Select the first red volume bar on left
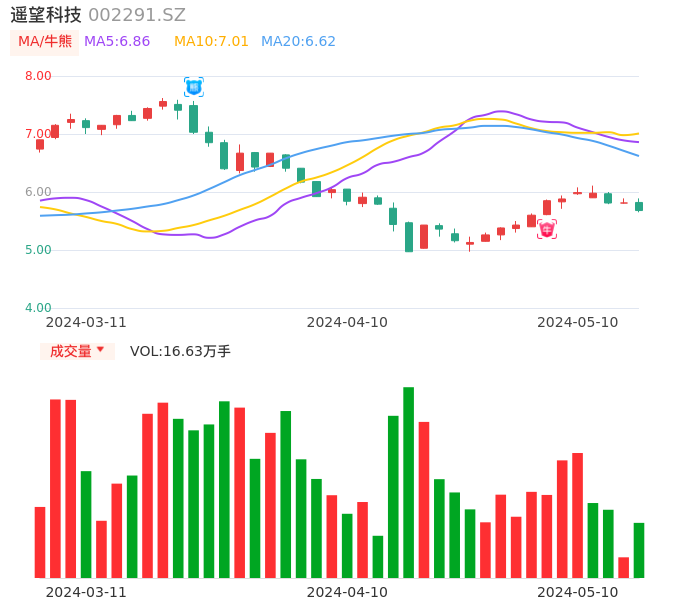Screen dimensions: 686x606 (40, 542)
